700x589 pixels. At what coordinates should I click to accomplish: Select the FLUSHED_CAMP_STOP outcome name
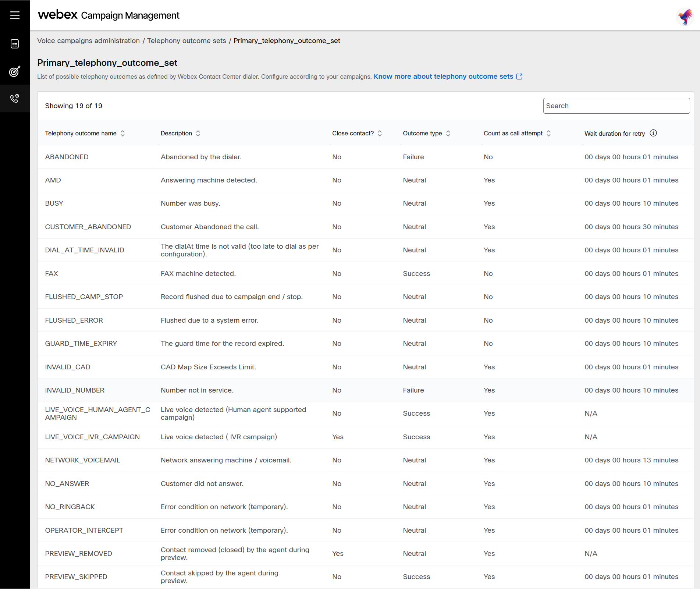point(84,297)
